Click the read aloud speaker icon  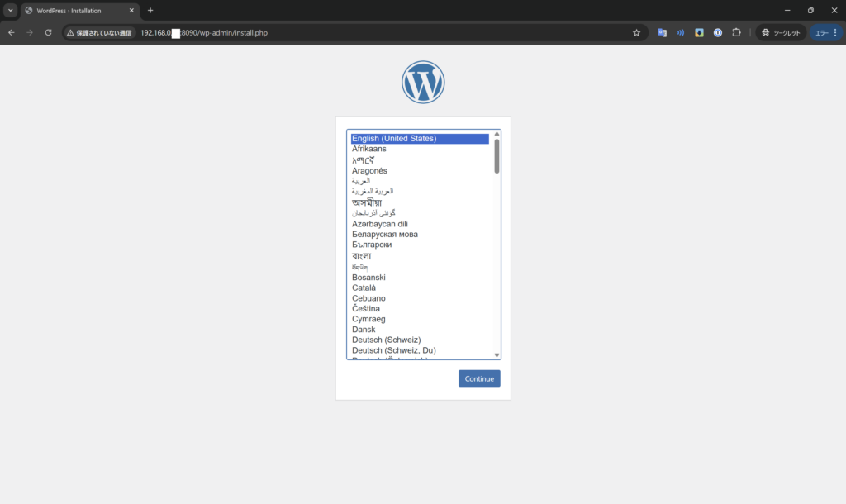coord(680,32)
